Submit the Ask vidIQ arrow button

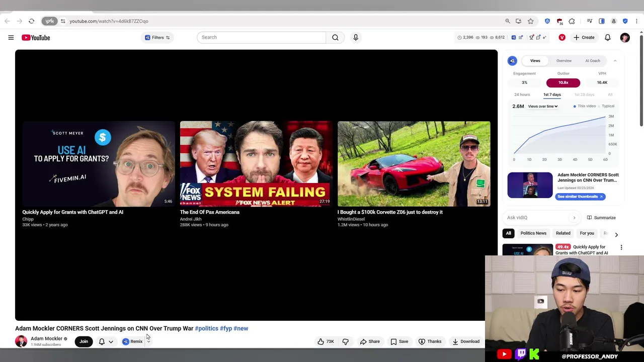tap(574, 218)
